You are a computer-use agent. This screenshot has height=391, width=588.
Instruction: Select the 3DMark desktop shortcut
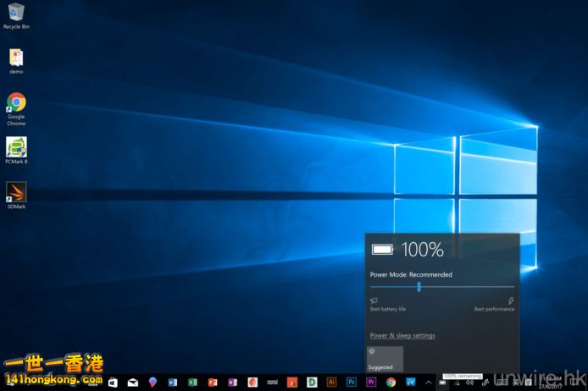[x=16, y=195]
